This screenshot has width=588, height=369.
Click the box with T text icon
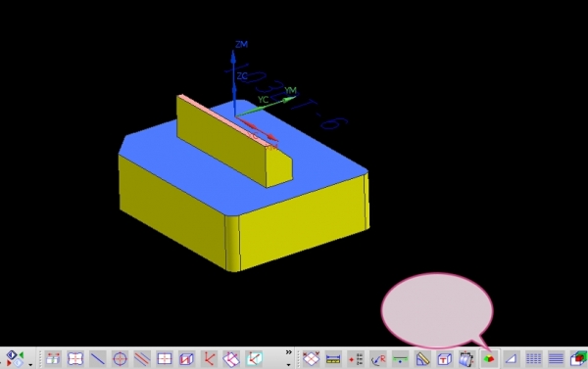pos(444,359)
